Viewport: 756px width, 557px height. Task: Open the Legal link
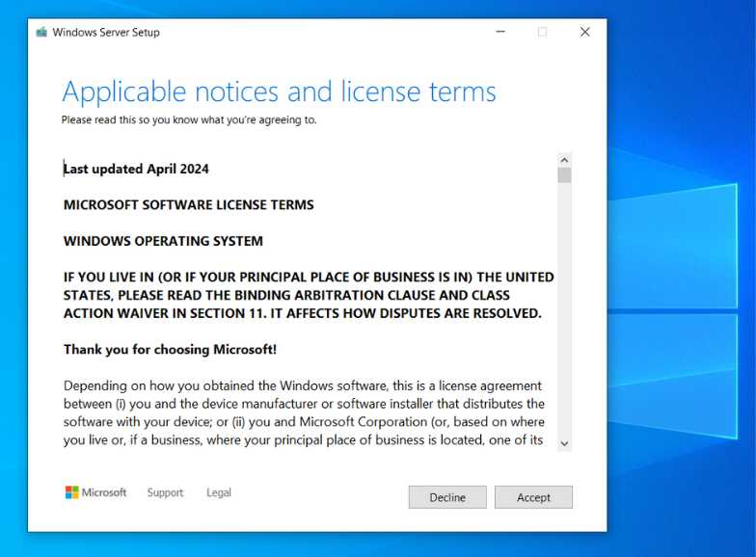[x=219, y=492]
